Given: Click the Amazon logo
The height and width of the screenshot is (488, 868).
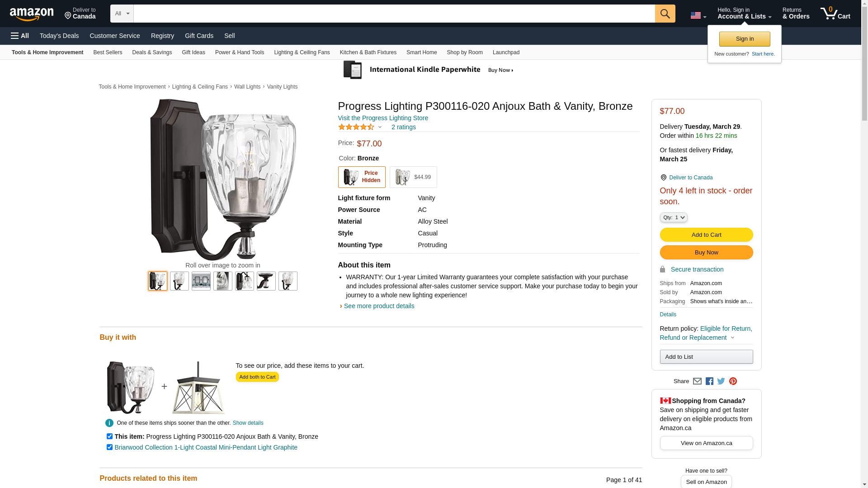Looking at the screenshot, I should click(x=32, y=14).
